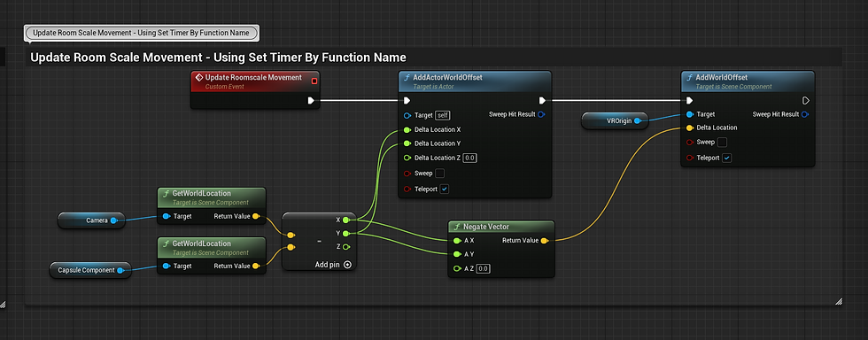868x340 pixels.
Task: Click the comment bubble title pill
Action: point(141,33)
